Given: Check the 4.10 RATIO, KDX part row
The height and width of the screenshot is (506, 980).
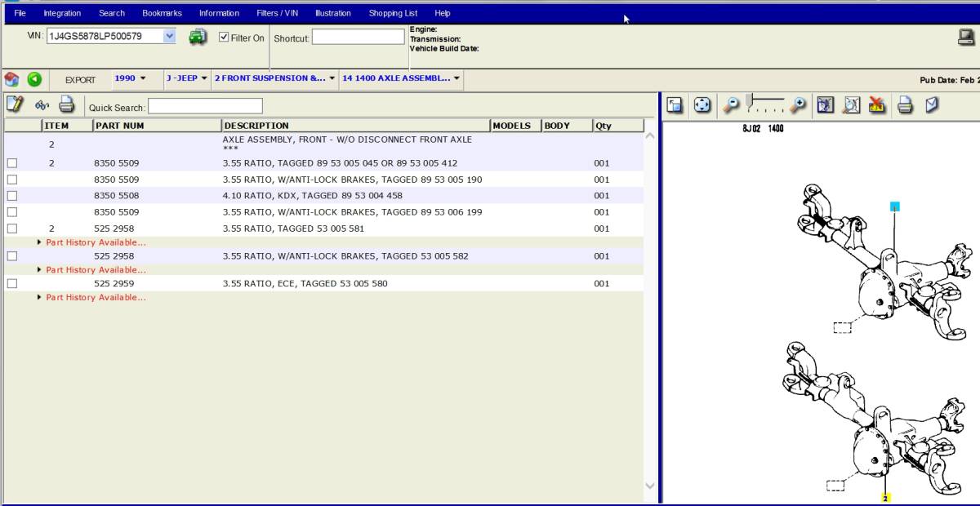Looking at the screenshot, I should (x=12, y=196).
